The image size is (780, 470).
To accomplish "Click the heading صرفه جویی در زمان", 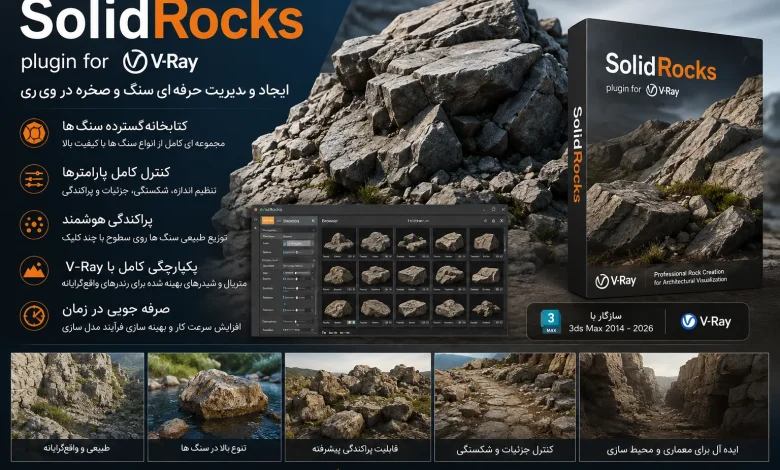I will (x=116, y=309).
